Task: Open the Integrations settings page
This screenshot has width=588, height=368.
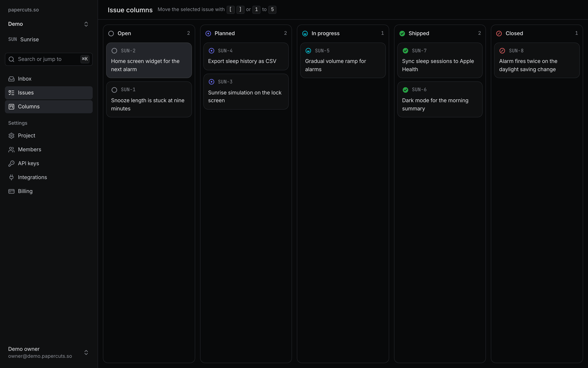Action: coord(49,177)
